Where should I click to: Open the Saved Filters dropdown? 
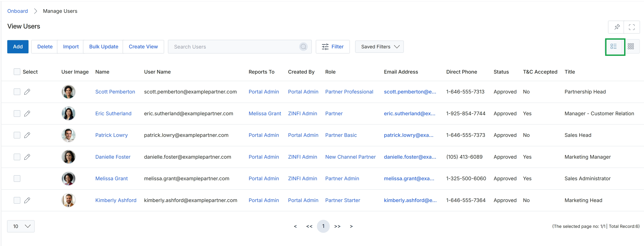tap(379, 47)
